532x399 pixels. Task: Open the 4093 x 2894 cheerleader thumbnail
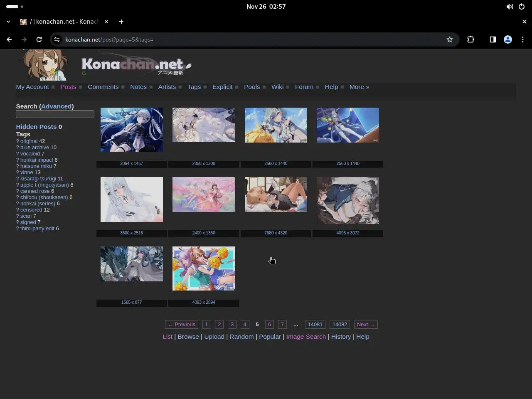204,268
